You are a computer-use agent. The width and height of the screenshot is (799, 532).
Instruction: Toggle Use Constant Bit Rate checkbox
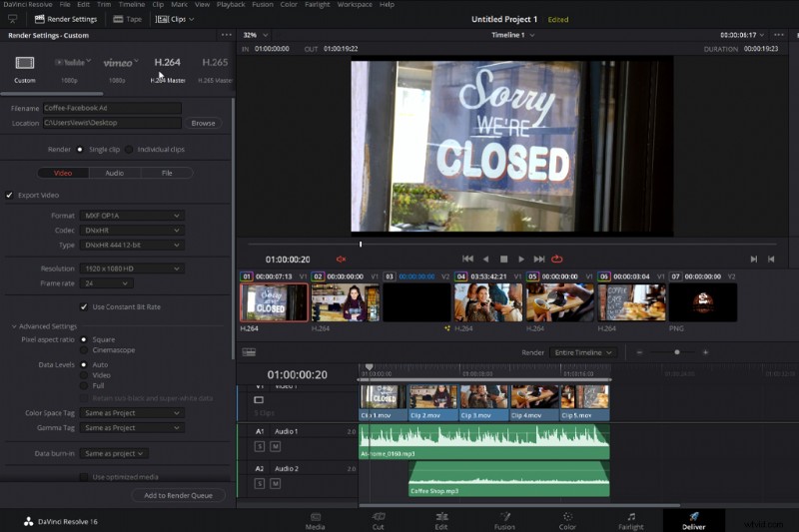click(84, 307)
